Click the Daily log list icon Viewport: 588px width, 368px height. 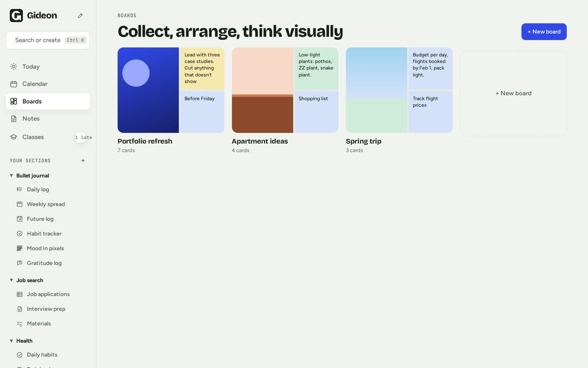coord(19,190)
